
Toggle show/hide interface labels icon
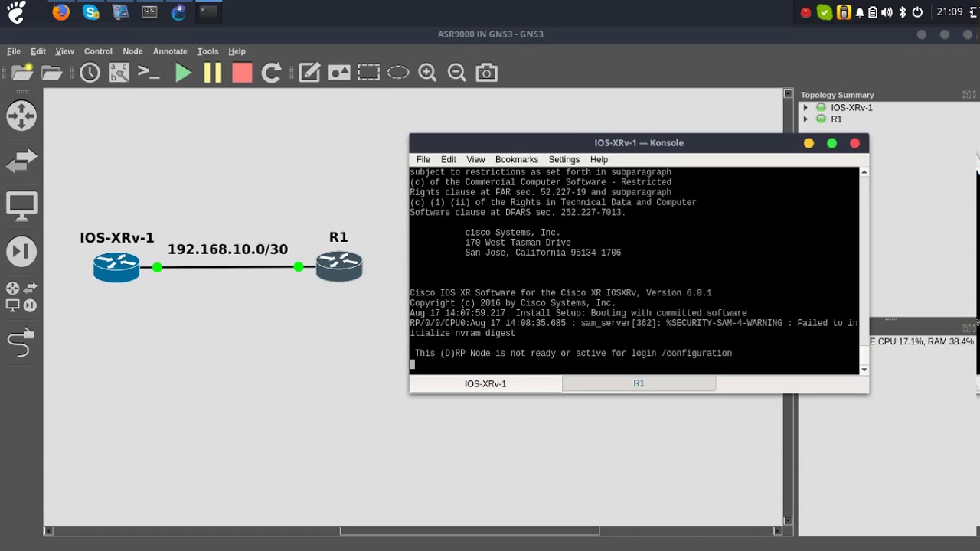click(x=119, y=73)
